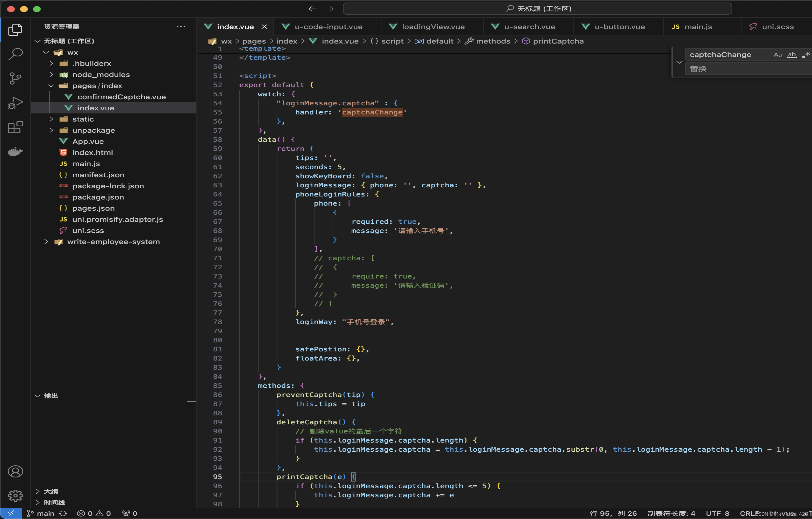
Task: Go back with the navigation arrow
Action: coord(312,9)
